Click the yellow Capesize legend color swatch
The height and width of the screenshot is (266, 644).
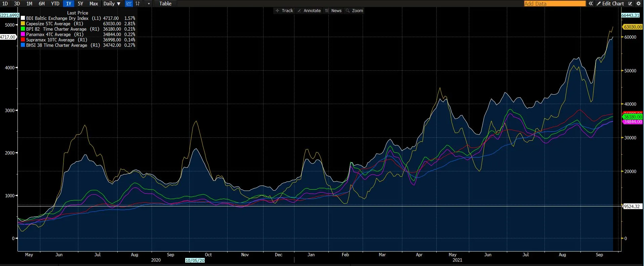[23, 24]
